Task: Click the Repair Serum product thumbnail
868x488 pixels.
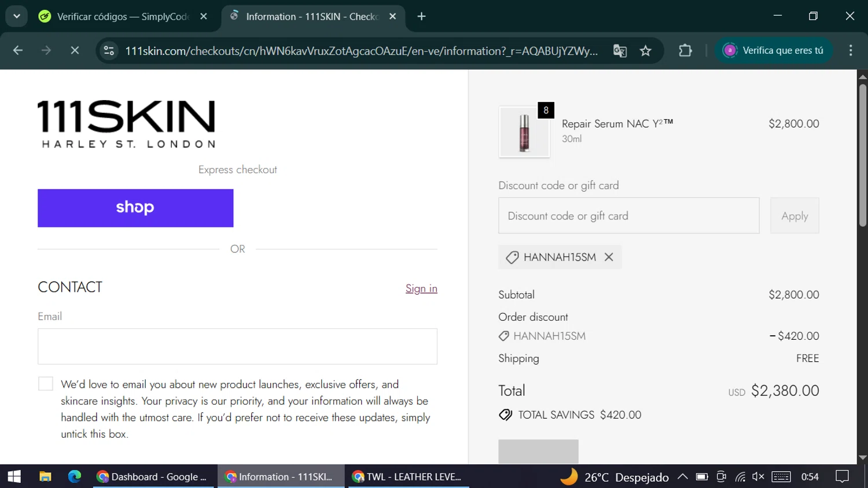Action: (524, 132)
